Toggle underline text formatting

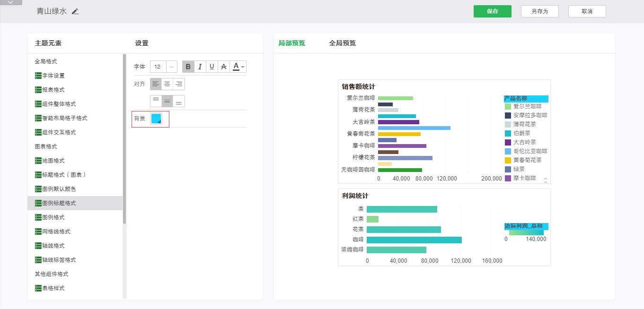212,67
